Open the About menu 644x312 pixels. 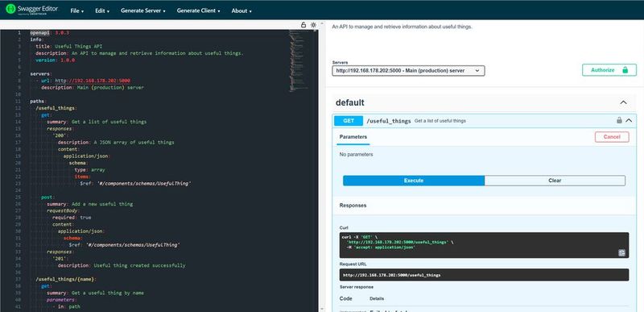click(242, 10)
